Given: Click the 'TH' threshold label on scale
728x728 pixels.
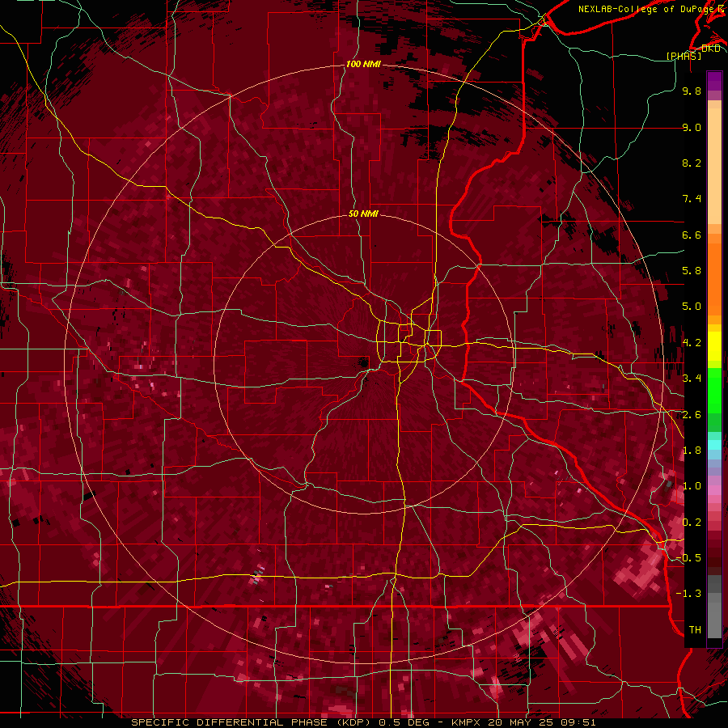Looking at the screenshot, I should click(695, 630).
